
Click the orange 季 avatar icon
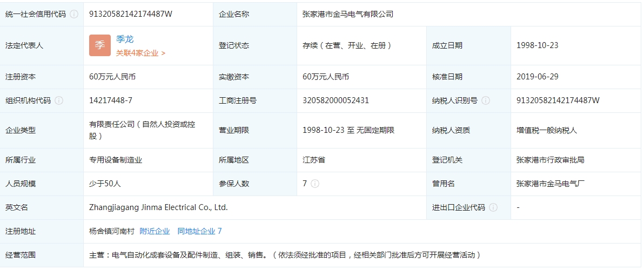click(x=100, y=45)
